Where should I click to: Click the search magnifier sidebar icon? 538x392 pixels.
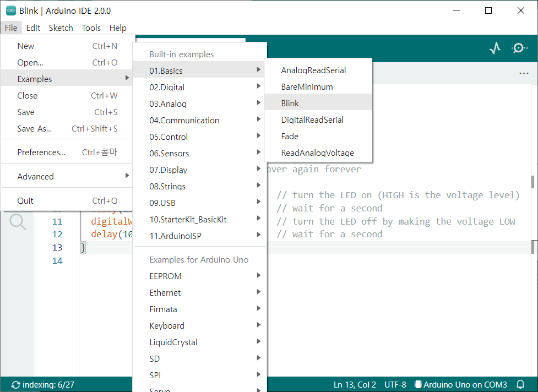pyautogui.click(x=18, y=222)
